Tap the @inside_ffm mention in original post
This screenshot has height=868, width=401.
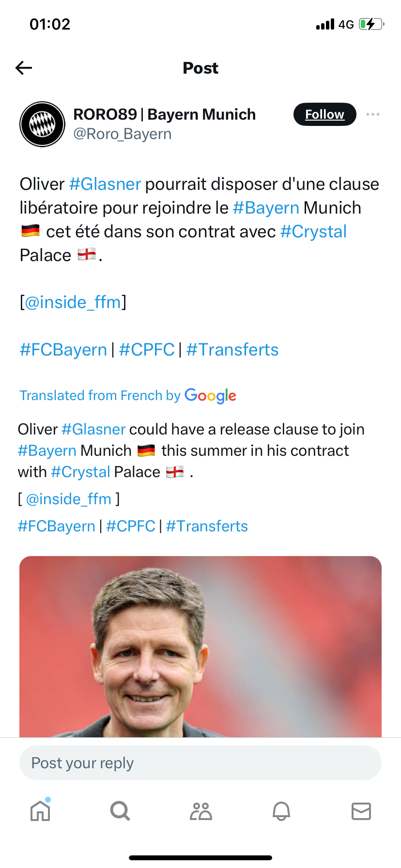[x=73, y=302]
